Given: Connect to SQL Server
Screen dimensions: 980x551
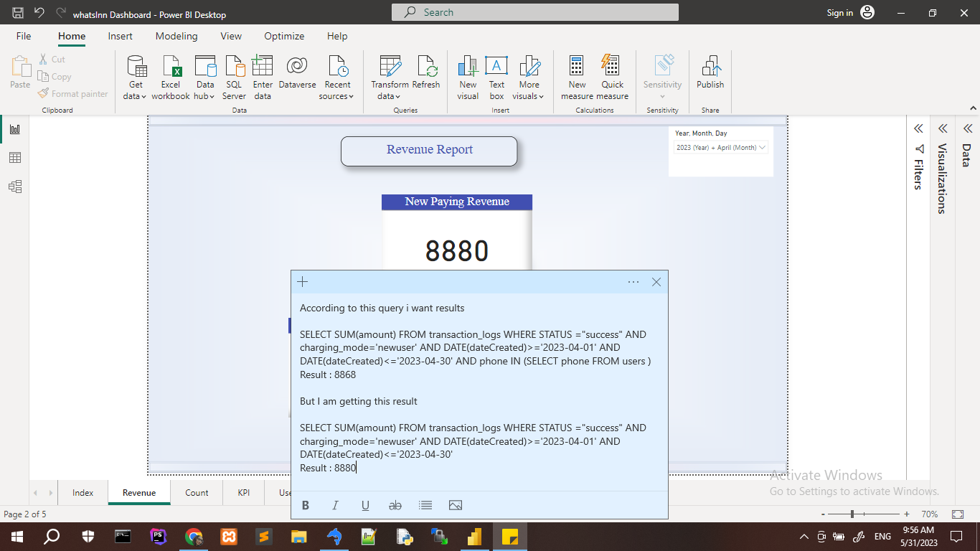Looking at the screenshot, I should tap(234, 77).
